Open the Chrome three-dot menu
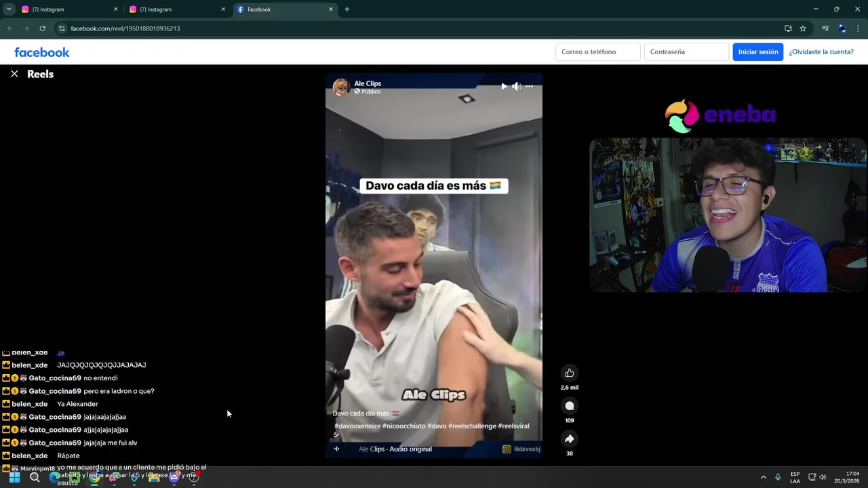The height and width of the screenshot is (488, 868). [x=859, y=28]
